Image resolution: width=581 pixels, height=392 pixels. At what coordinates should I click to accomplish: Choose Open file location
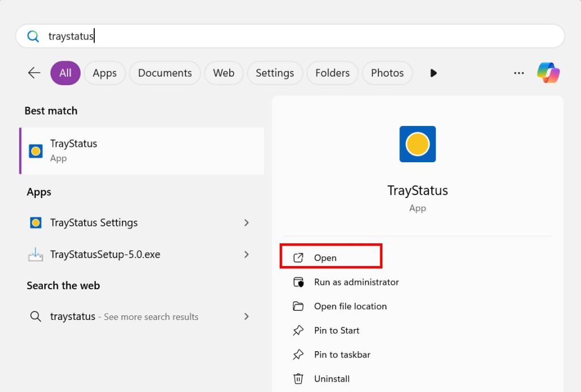(x=350, y=306)
